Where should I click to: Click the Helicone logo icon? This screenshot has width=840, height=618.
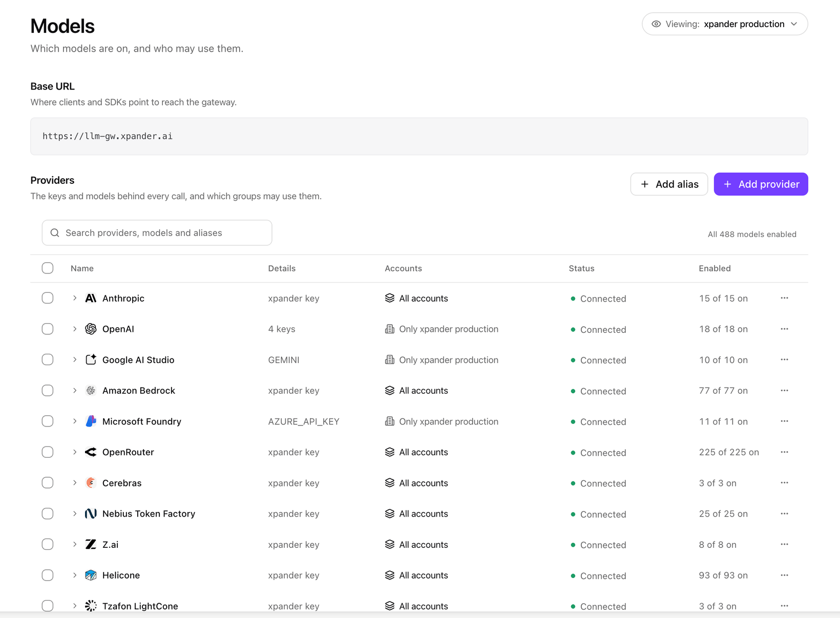91,575
